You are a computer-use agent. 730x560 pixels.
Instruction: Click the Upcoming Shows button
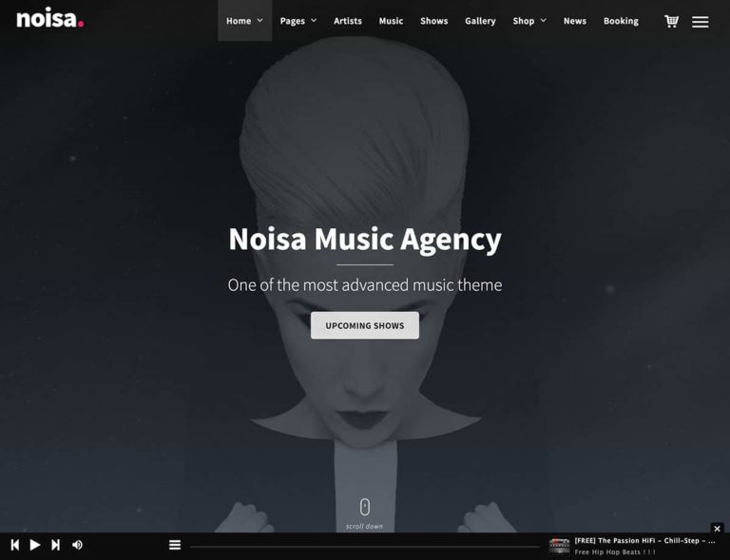click(365, 325)
